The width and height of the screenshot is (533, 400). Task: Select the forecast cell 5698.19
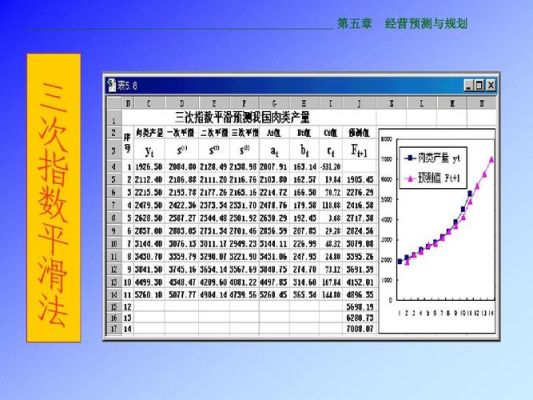tap(360, 307)
